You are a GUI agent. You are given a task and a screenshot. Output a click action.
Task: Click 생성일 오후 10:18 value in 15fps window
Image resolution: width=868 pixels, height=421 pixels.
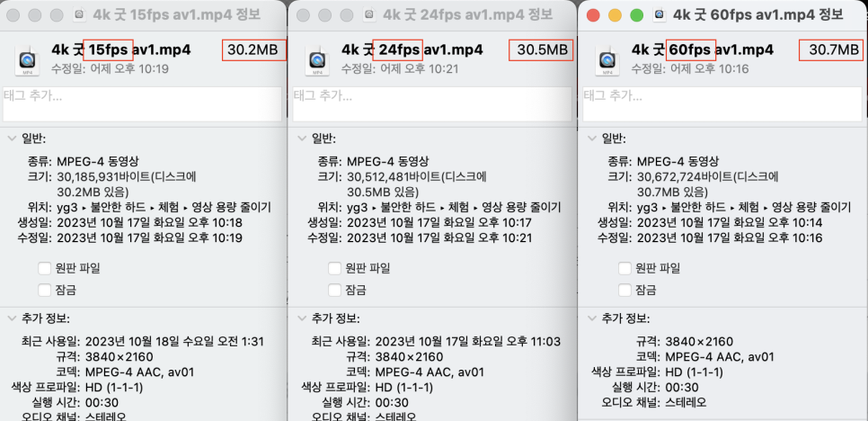(x=149, y=223)
